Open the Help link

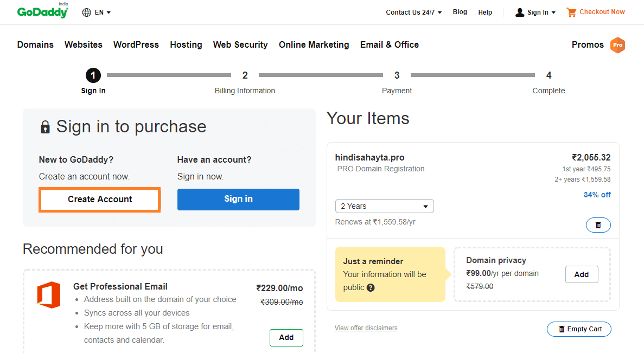485,12
